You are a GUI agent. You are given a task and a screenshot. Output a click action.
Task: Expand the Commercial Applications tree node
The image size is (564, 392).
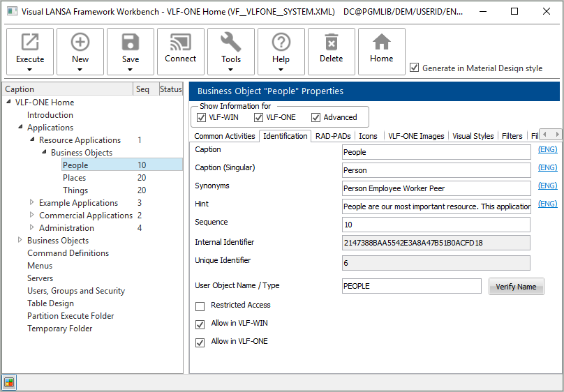(31, 216)
